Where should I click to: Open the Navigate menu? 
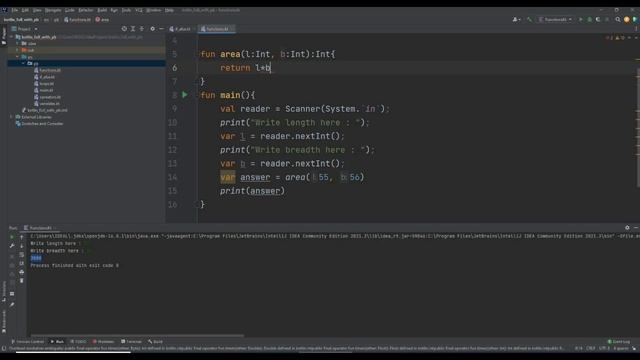coord(53,10)
